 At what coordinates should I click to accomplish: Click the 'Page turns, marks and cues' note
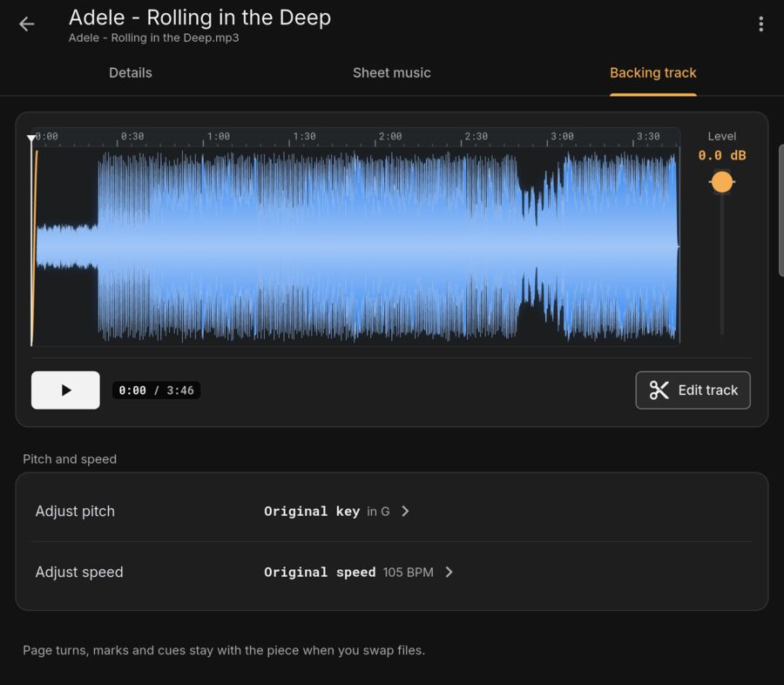224,650
